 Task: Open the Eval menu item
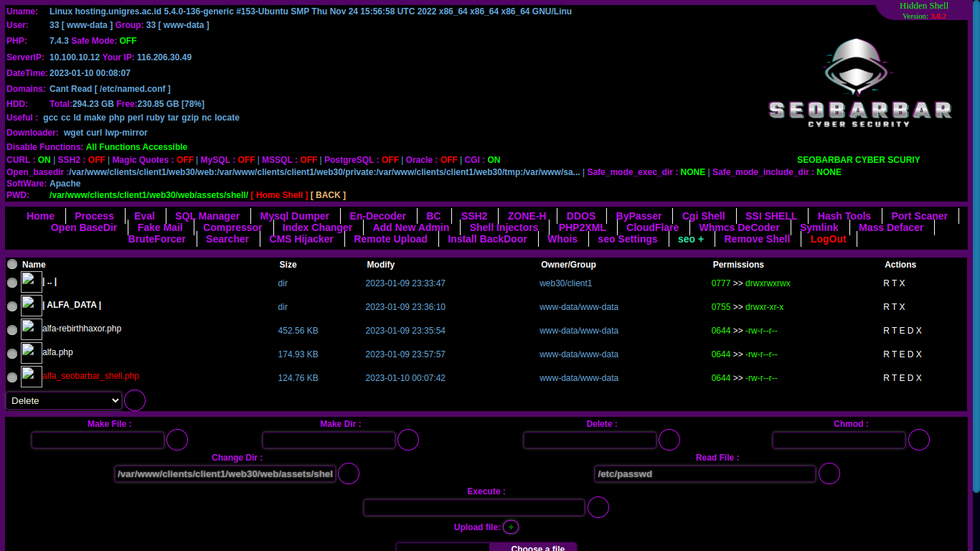point(144,216)
